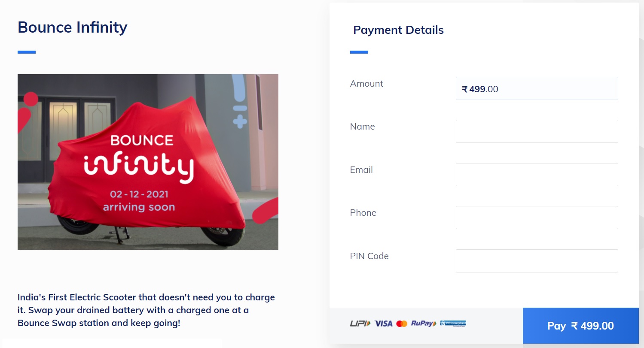The width and height of the screenshot is (644, 348).
Task: Click the Bounce Infinity page heading
Action: click(x=72, y=27)
